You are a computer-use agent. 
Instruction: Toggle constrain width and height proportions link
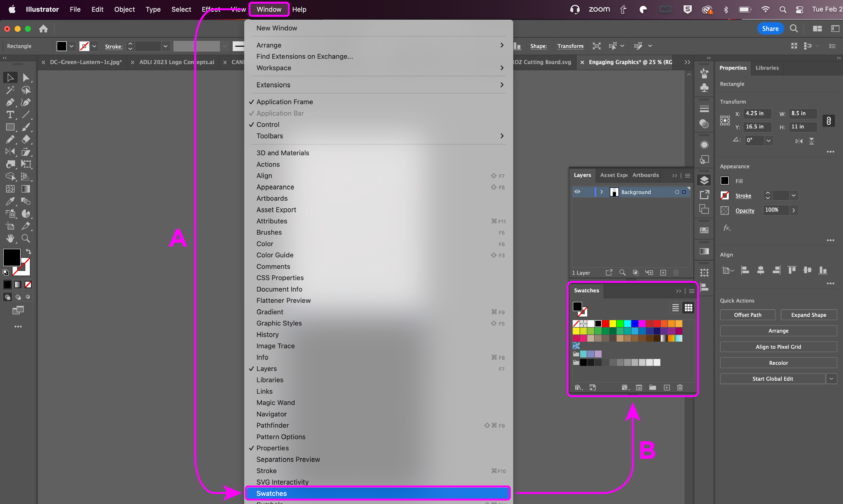click(828, 121)
